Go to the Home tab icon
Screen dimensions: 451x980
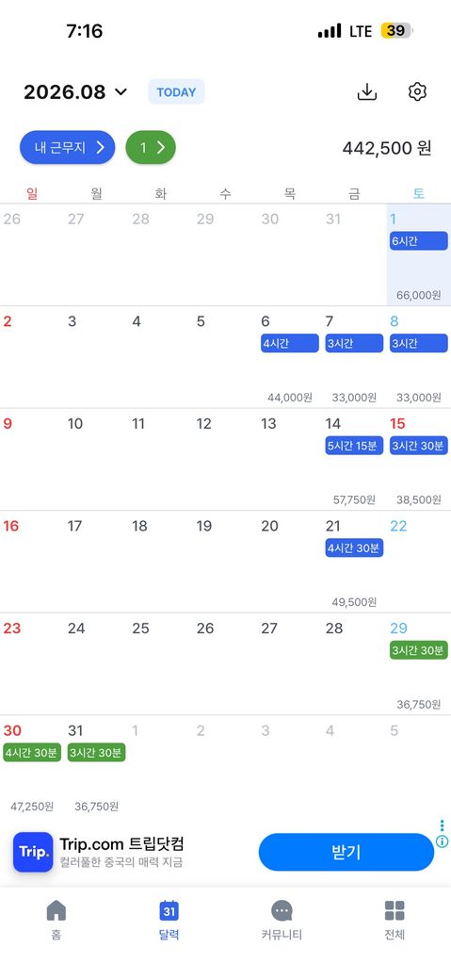click(56, 910)
